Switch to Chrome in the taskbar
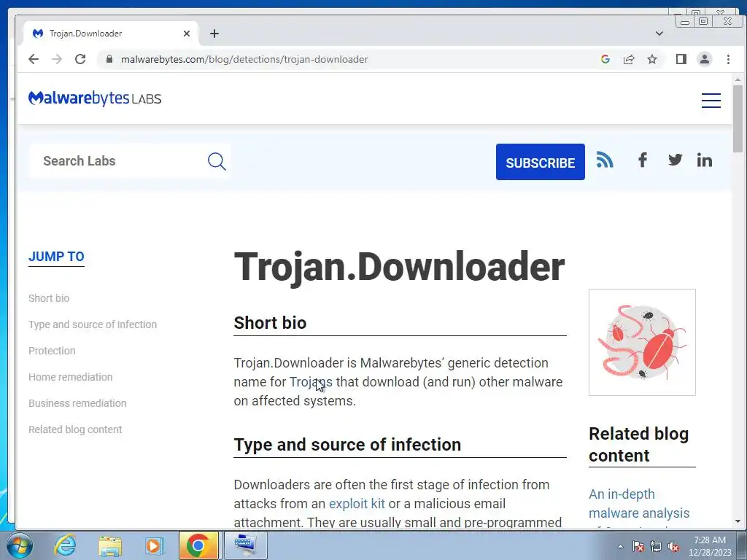This screenshot has width=747, height=560. tap(198, 545)
